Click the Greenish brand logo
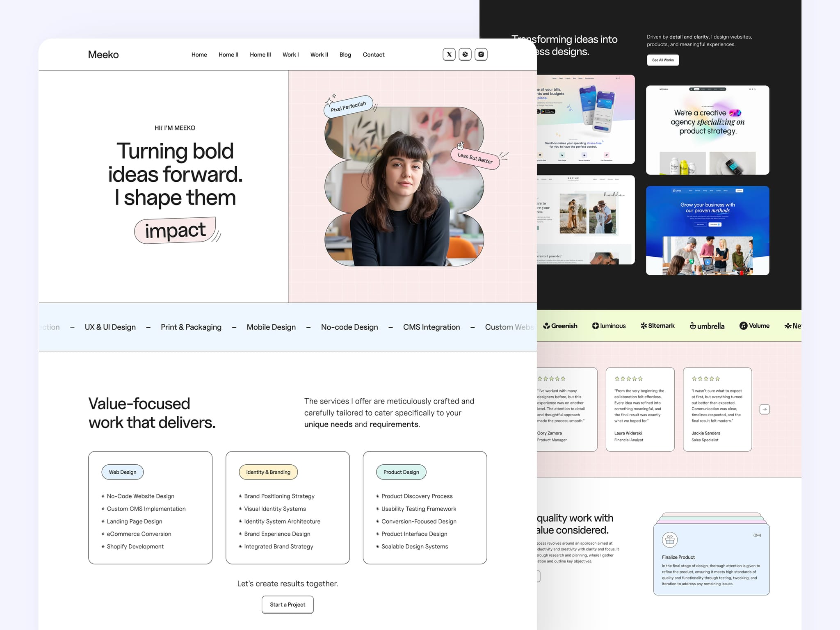This screenshot has height=630, width=840. pos(560,326)
